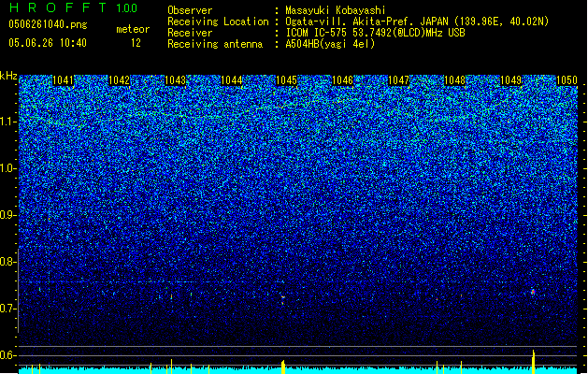This screenshot has height=374, width=588.
Task: Click the 0.6 kHz frequency axis label
Action: point(8,355)
